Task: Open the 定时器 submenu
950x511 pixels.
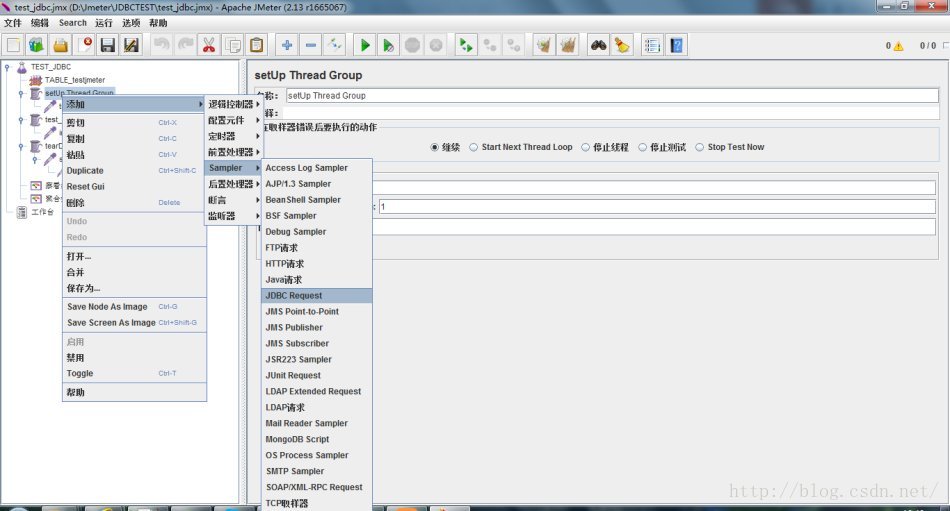Action: pyautogui.click(x=233, y=136)
